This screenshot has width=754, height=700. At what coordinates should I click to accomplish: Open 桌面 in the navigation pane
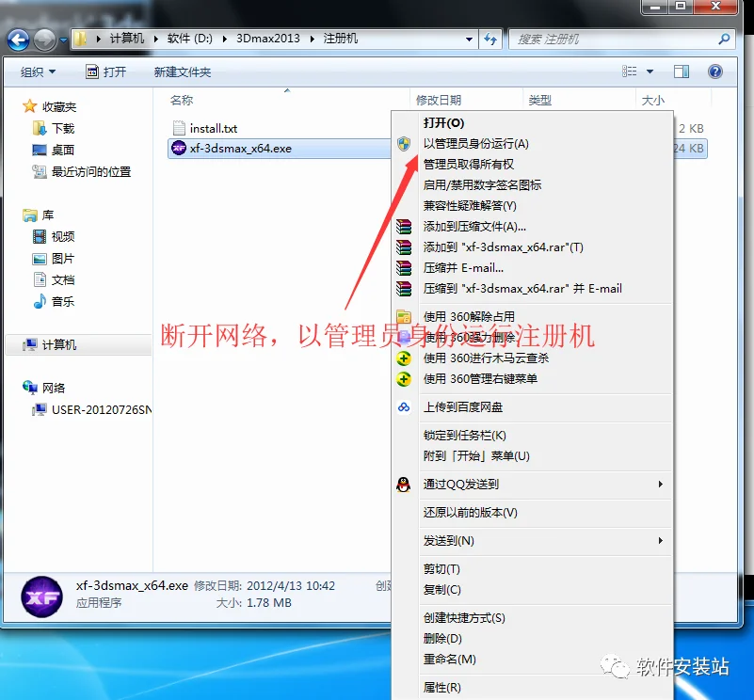54,150
